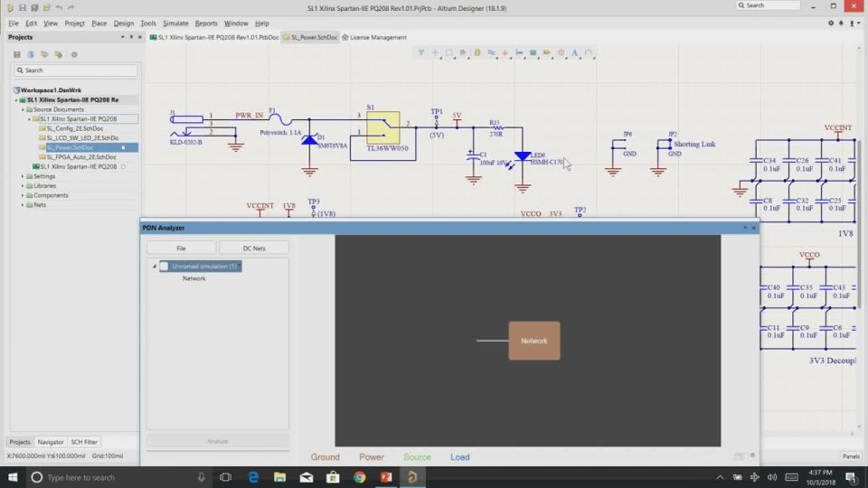Viewport: 868px width, 488px height.
Task: Click the Load legend label in PDN Analyzer
Action: pyautogui.click(x=460, y=457)
